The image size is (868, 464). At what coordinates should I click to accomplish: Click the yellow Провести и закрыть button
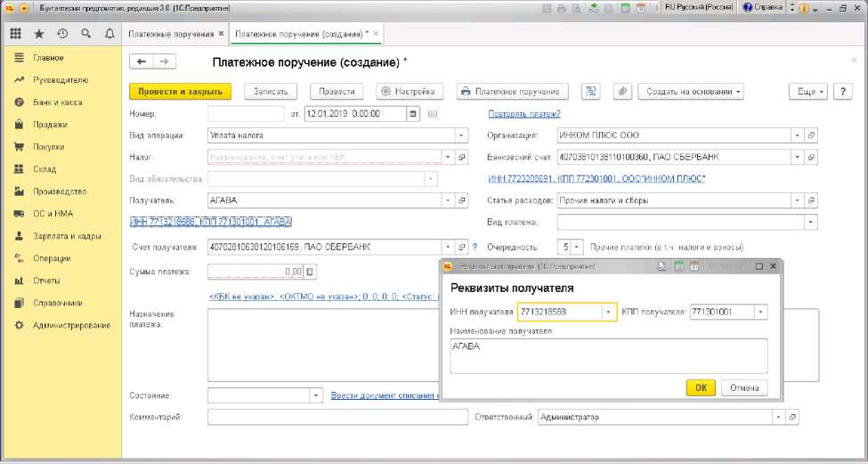180,91
